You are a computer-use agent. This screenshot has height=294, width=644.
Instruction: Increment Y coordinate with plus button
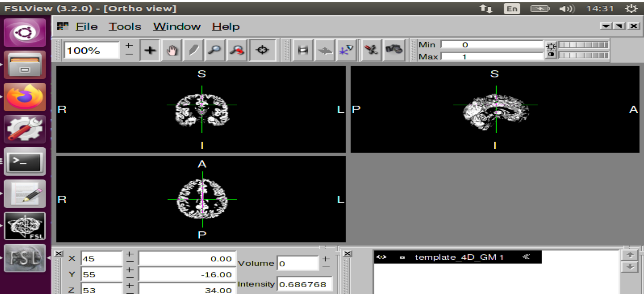pos(130,270)
